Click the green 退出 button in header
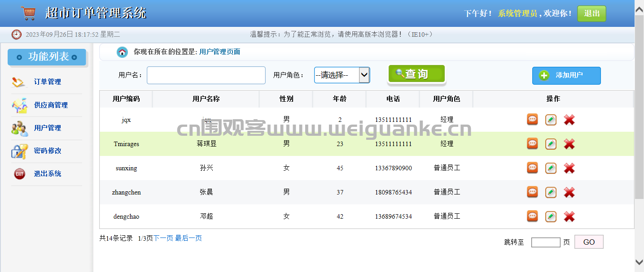Viewport: 644px width, 272px height. [591, 13]
